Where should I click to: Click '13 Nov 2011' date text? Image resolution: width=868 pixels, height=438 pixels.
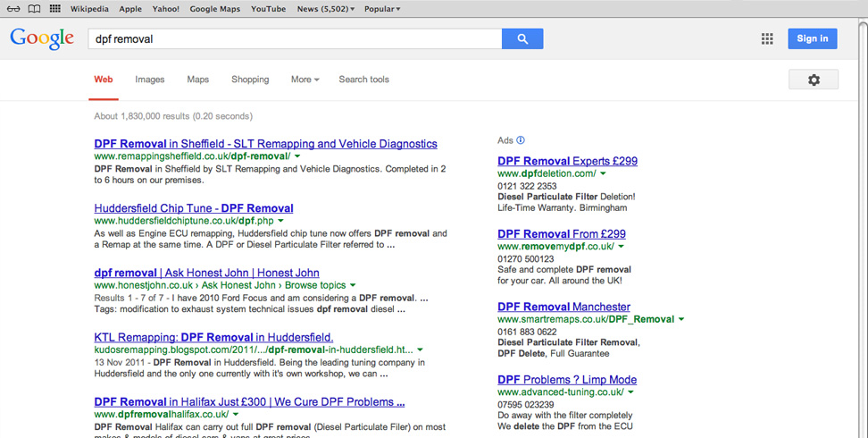point(119,363)
